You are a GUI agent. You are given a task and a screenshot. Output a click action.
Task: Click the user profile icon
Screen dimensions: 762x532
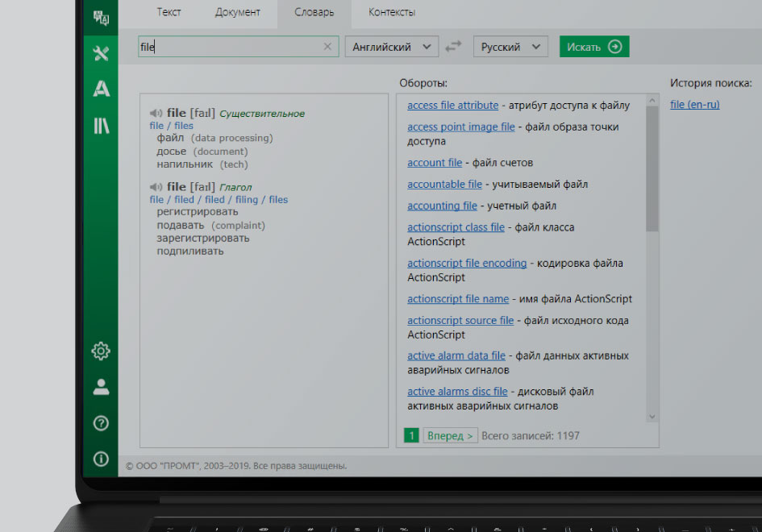pyautogui.click(x=101, y=387)
